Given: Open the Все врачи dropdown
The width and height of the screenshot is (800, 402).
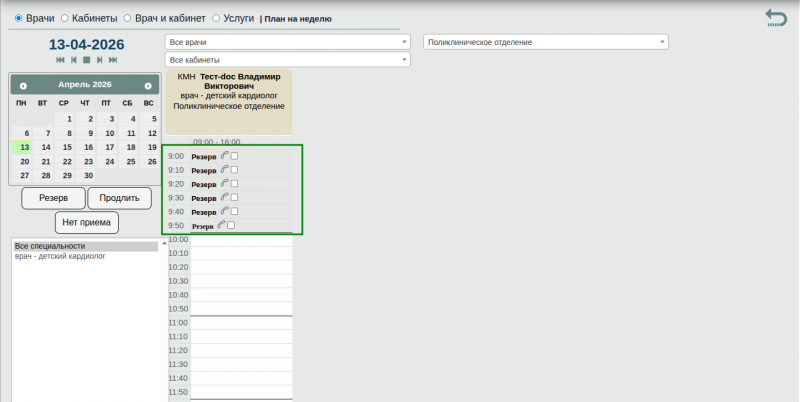Looking at the screenshot, I should (287, 42).
